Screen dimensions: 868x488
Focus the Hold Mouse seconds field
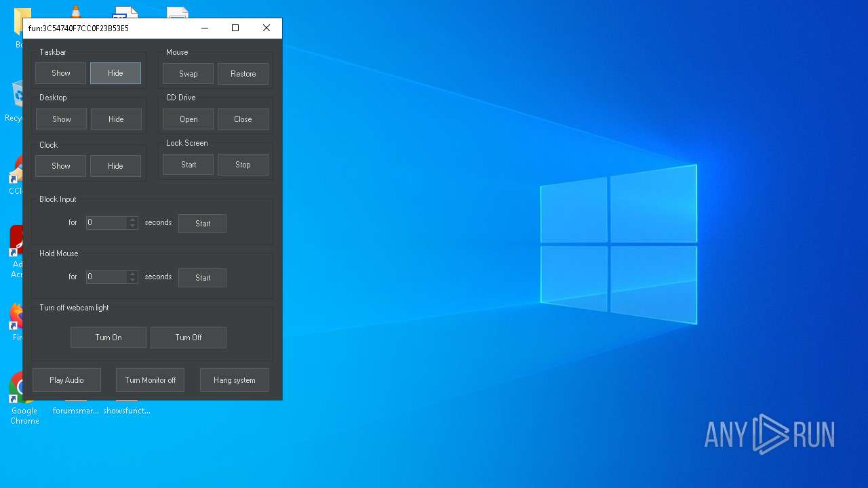pyautogui.click(x=106, y=277)
